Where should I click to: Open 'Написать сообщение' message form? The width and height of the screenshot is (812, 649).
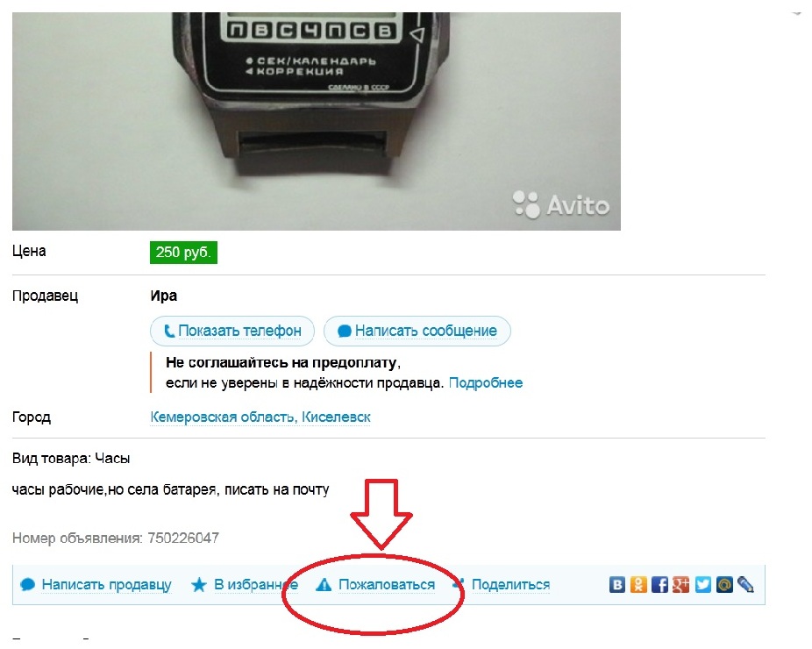(417, 331)
